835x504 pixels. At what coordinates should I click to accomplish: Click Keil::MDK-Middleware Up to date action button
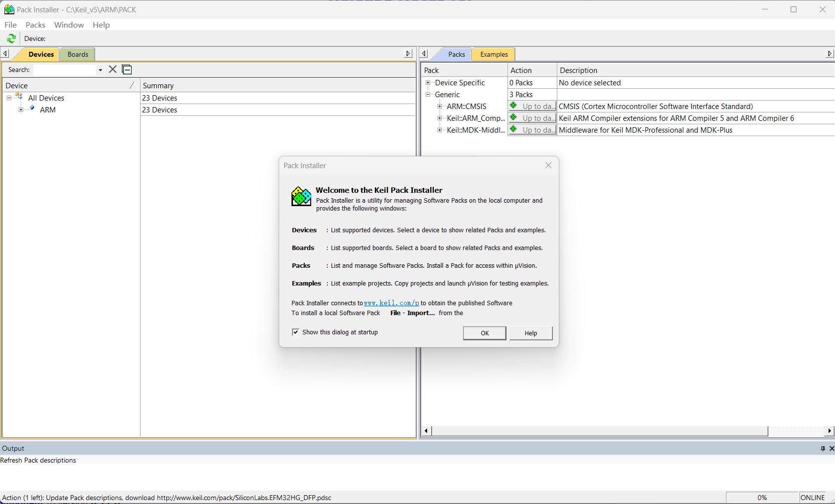(x=533, y=130)
